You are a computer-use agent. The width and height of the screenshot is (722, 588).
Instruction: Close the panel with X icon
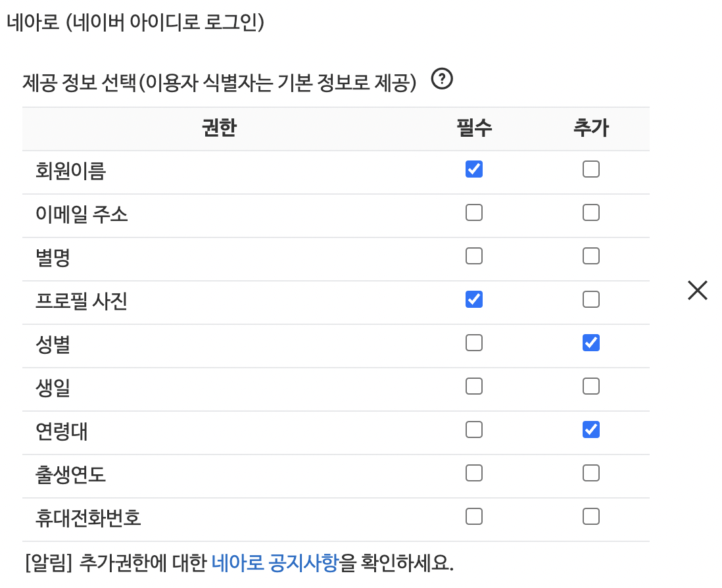point(697,291)
